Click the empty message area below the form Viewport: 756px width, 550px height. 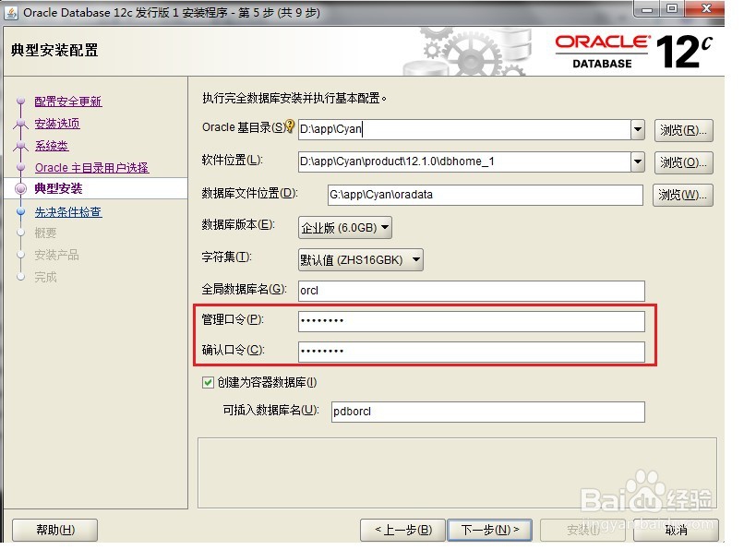(457, 472)
